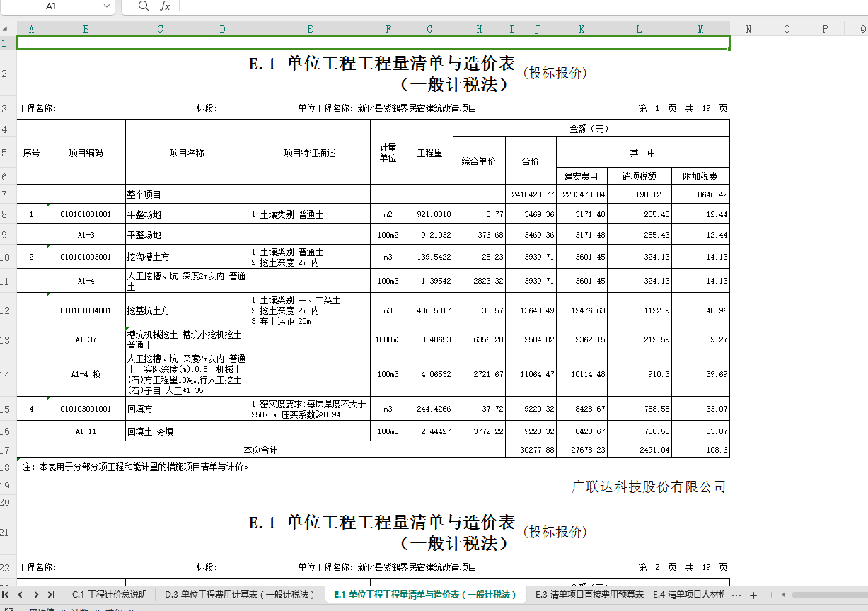Click the unit price cell 6356.28
Image resolution: width=868 pixels, height=611 pixels.
[x=479, y=339]
